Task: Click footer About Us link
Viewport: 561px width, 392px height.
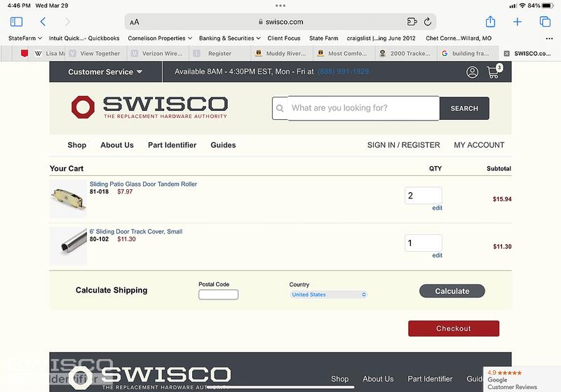Action: click(378, 379)
